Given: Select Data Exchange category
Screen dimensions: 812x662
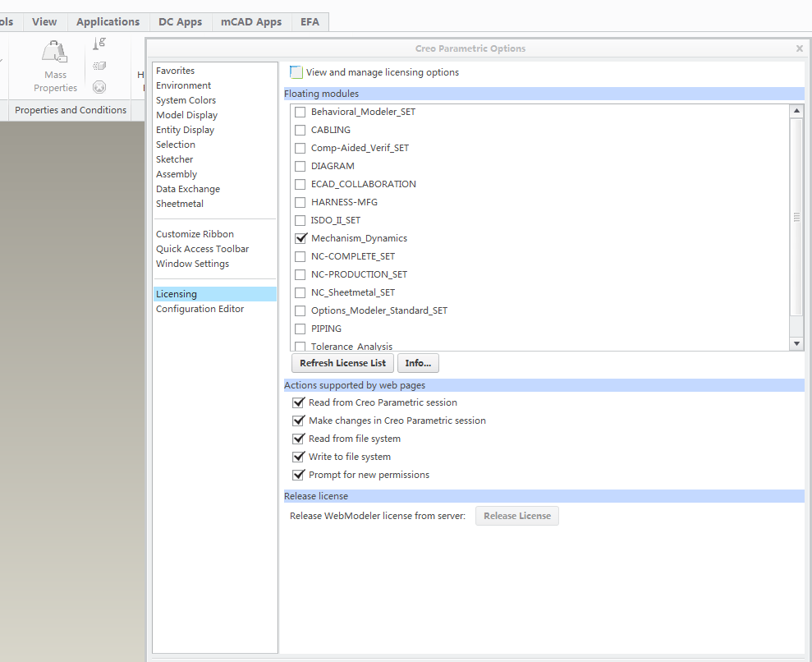Looking at the screenshot, I should click(188, 189).
